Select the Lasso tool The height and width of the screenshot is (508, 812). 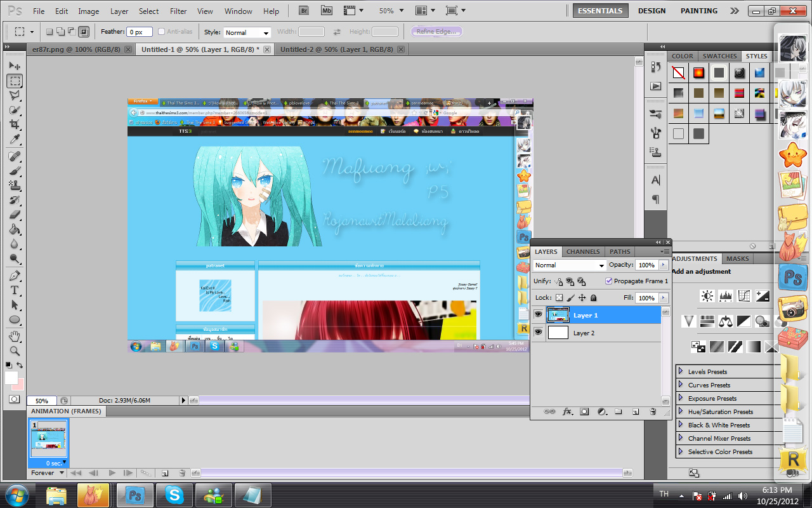[x=15, y=95]
